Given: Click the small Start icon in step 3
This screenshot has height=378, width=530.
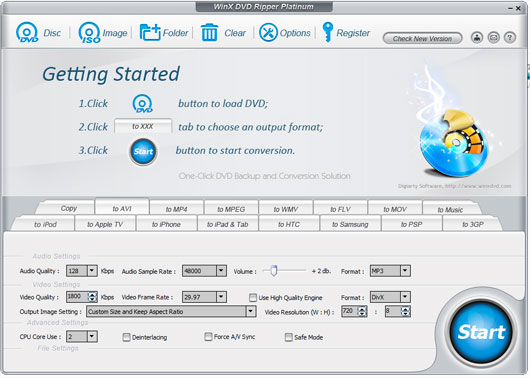Looking at the screenshot, I should [x=143, y=151].
